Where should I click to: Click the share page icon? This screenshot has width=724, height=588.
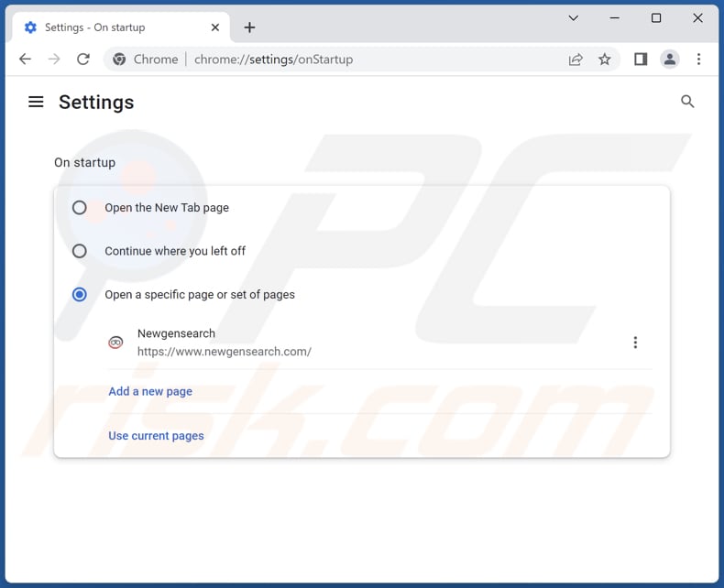(x=576, y=60)
